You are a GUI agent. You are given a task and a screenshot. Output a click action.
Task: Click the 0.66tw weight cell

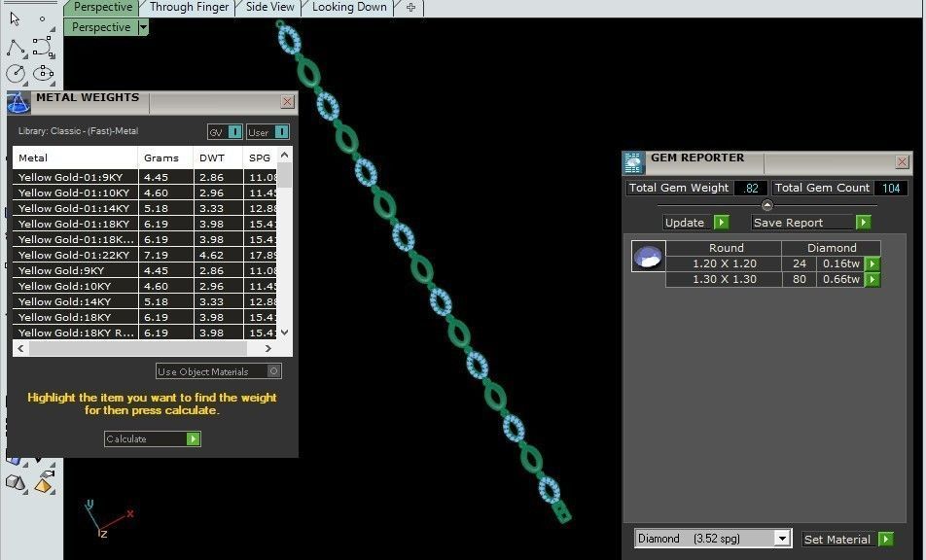tap(840, 279)
